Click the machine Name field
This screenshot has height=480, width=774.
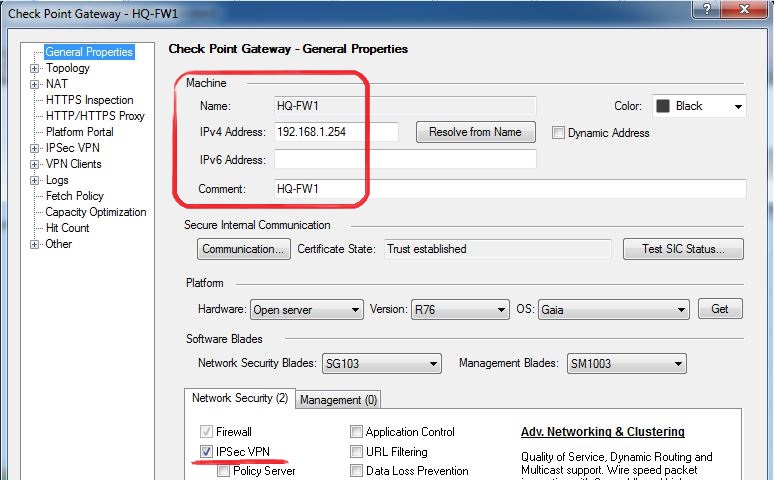[x=405, y=106]
